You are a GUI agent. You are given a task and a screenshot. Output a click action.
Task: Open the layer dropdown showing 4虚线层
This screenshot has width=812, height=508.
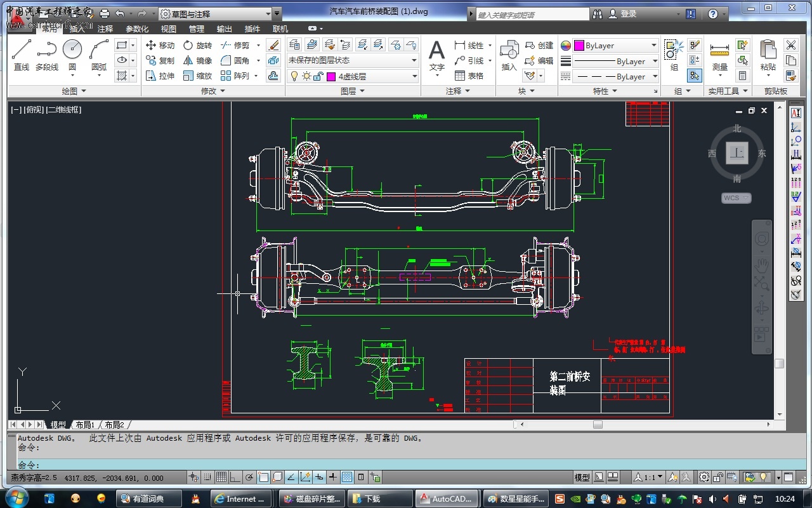point(414,76)
